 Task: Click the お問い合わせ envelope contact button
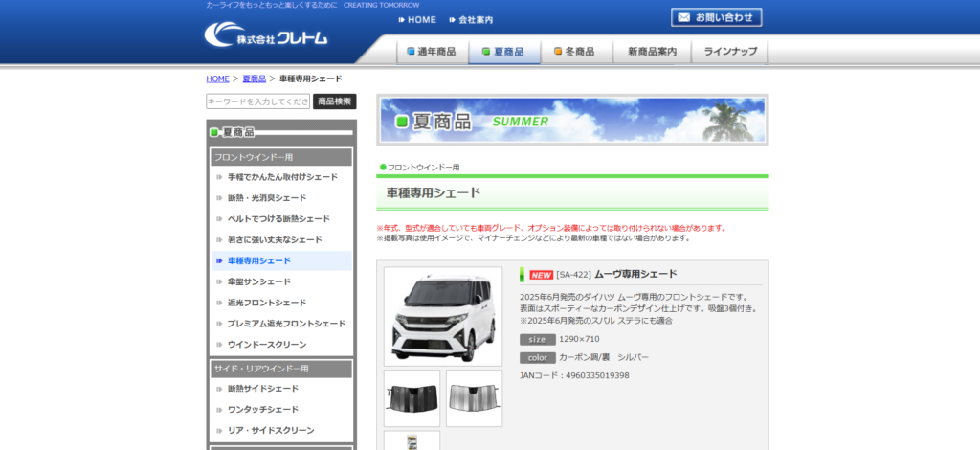(717, 17)
